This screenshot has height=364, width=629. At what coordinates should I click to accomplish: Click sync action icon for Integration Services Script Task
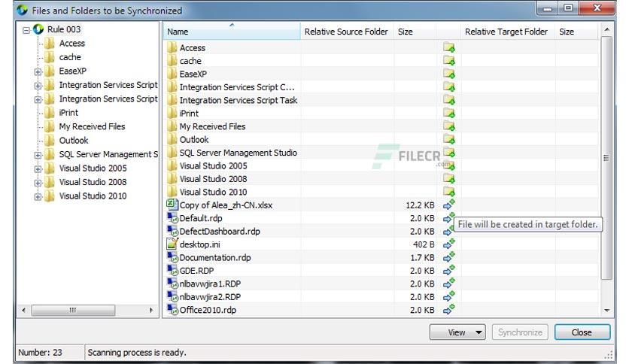click(449, 100)
